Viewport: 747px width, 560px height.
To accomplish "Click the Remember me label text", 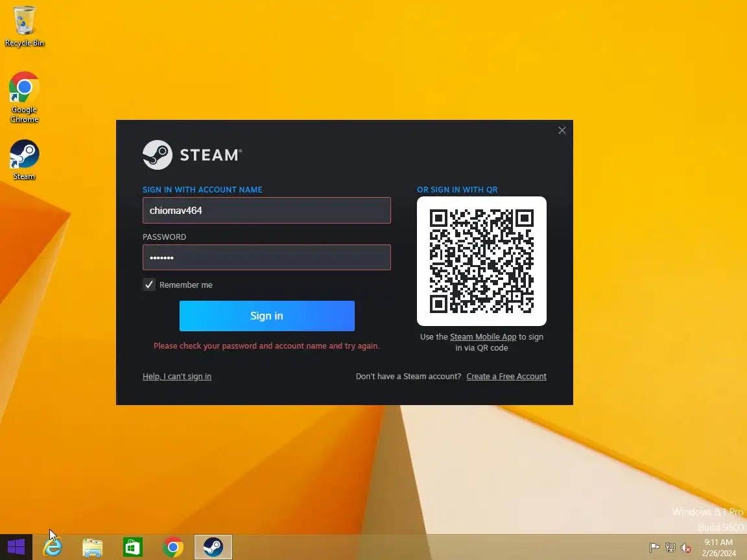I will (x=186, y=285).
